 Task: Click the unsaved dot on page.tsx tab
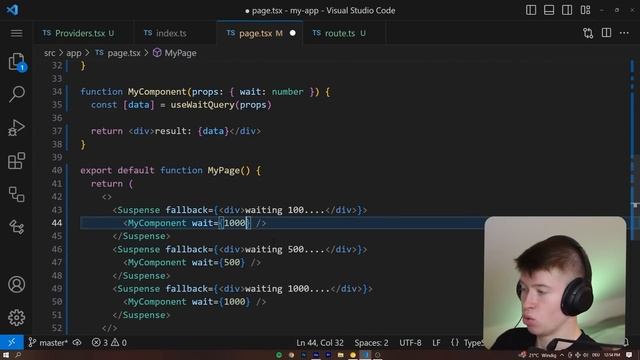coord(293,33)
